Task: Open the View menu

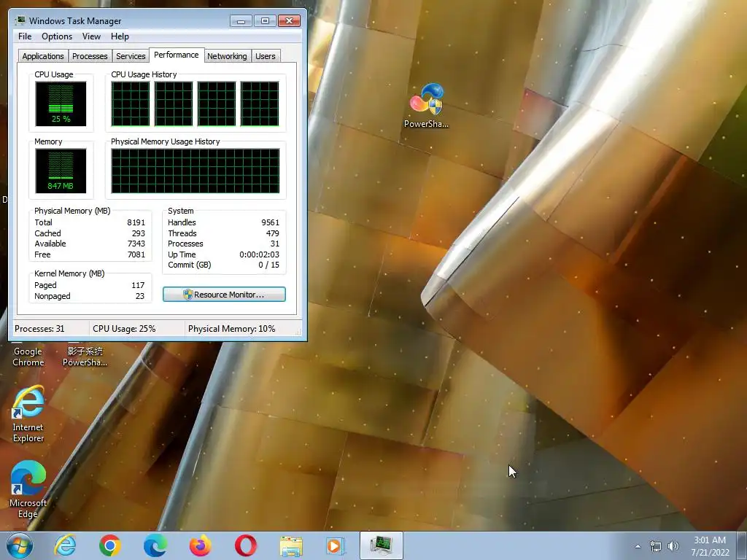Action: pyautogui.click(x=91, y=36)
